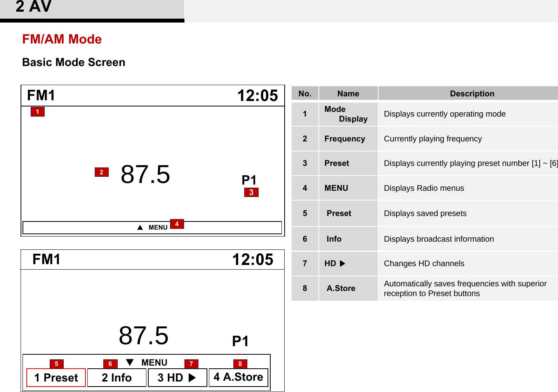Click the No. column header

click(305, 94)
